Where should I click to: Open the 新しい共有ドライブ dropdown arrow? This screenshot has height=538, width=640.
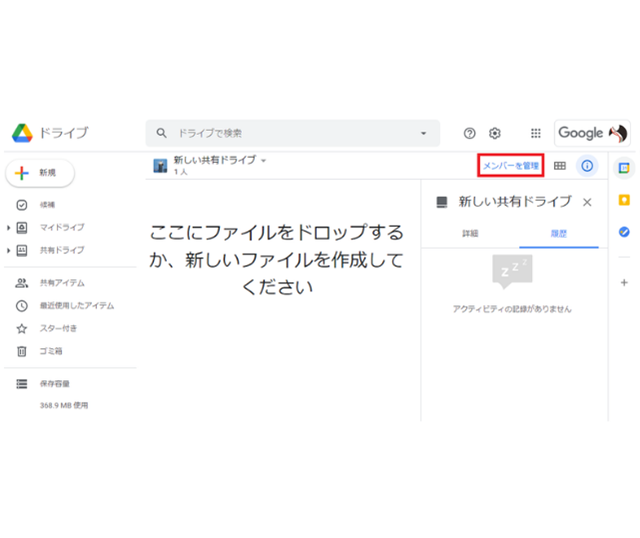pyautogui.click(x=264, y=160)
